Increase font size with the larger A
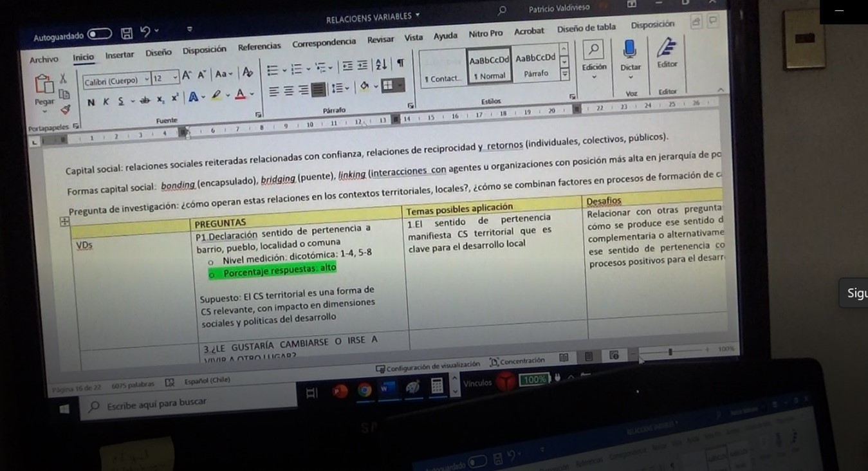This screenshot has height=471, width=868. [187, 76]
